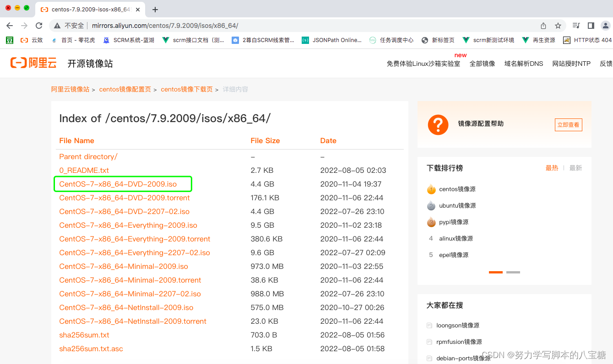Screen dimensions: 613x364
Task: Open the 再生资源 bookmark
Action: point(539,40)
